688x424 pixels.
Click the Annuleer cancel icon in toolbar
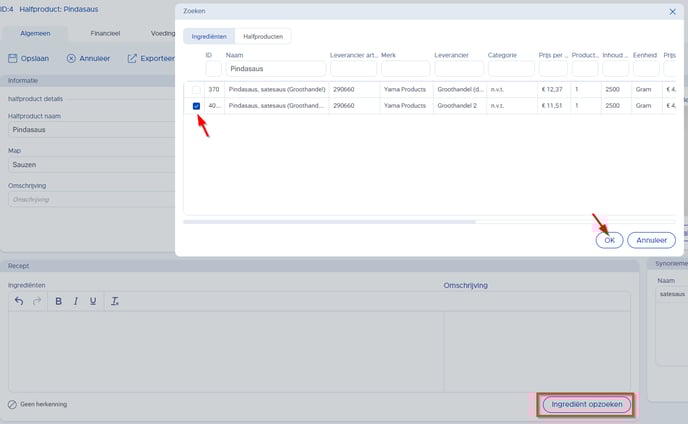point(71,58)
